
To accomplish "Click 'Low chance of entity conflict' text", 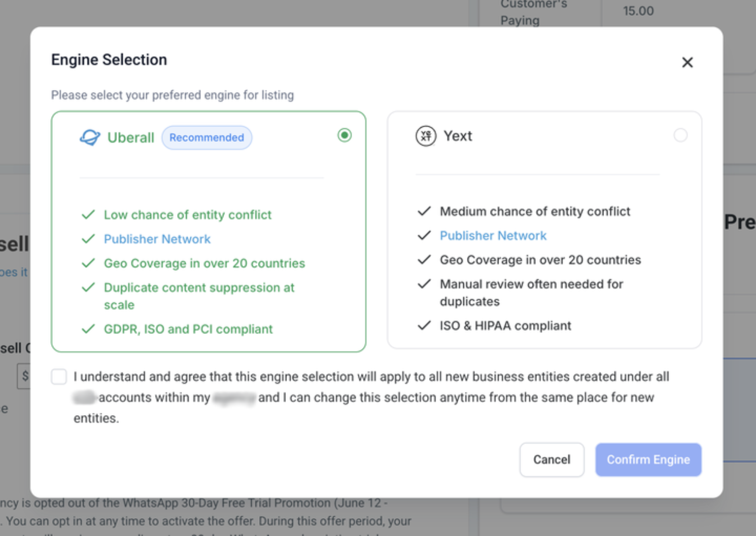I will 188,215.
